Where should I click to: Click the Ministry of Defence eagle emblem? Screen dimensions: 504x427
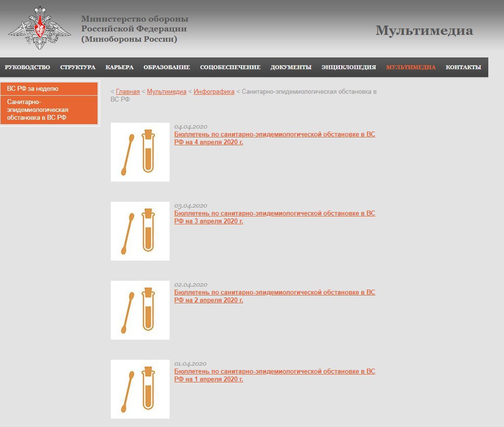tap(40, 28)
